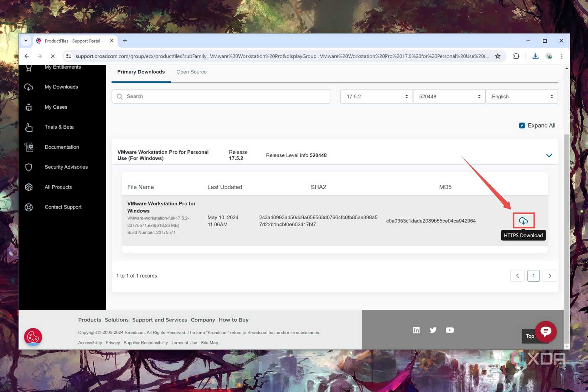This screenshot has height=392, width=588.
Task: Open the 520448 release level dropdown
Action: click(x=449, y=97)
